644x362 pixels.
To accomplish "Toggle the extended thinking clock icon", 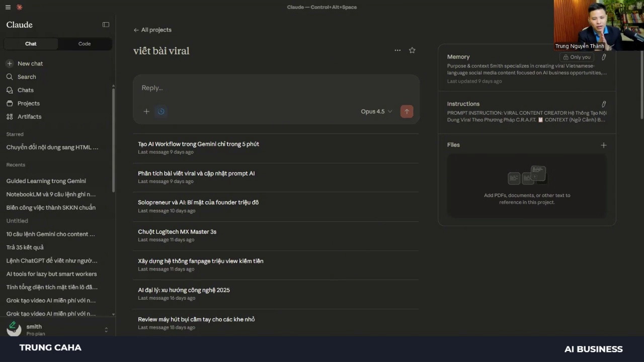I will coord(161,112).
